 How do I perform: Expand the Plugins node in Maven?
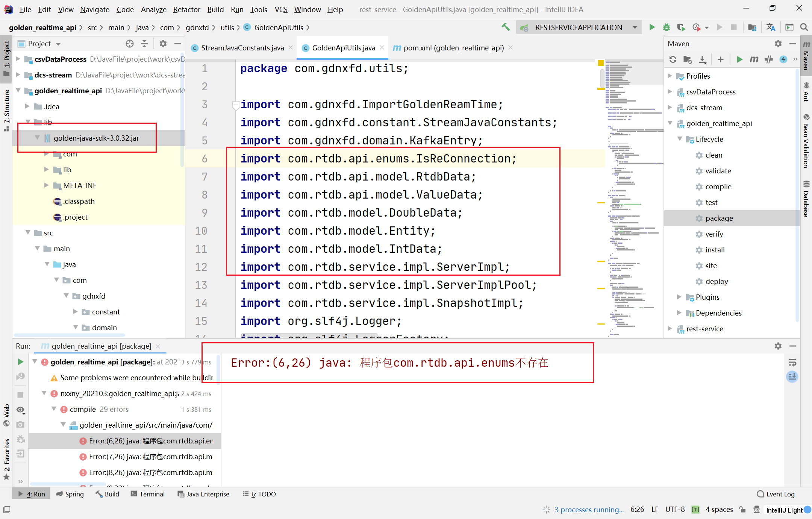679,297
